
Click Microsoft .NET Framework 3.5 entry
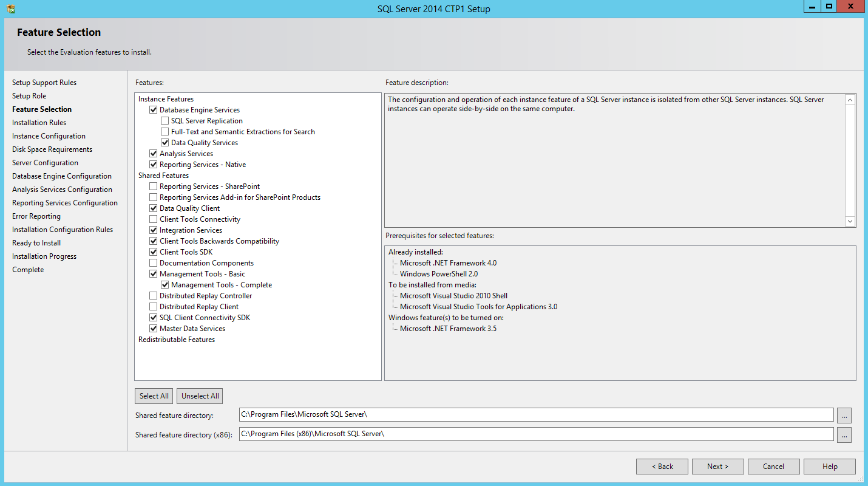(x=448, y=329)
